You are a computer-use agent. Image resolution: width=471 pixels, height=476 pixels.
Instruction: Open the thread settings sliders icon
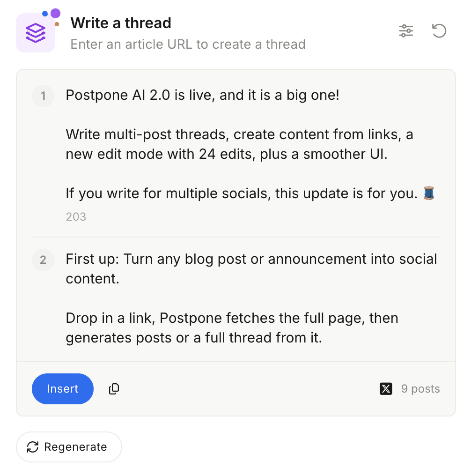coord(406,31)
